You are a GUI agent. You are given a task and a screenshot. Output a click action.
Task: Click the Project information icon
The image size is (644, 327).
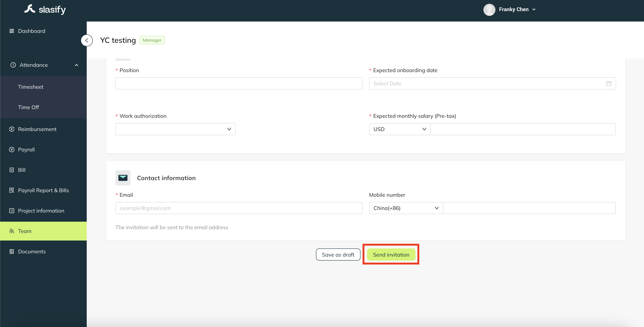click(11, 211)
